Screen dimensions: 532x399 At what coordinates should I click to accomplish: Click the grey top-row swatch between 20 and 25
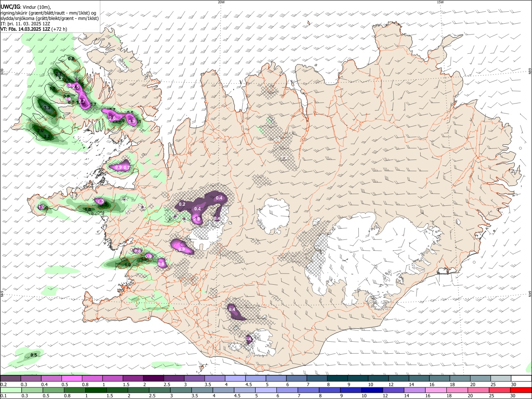pos(480,379)
